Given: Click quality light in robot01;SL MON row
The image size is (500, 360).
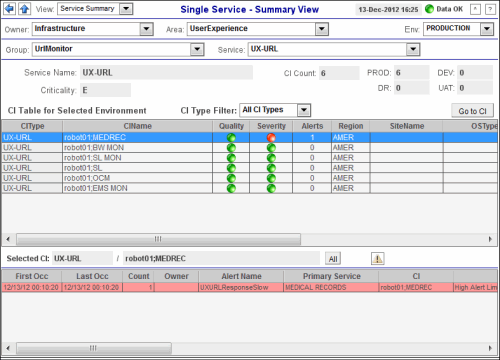Looking at the screenshot, I should 231,158.
